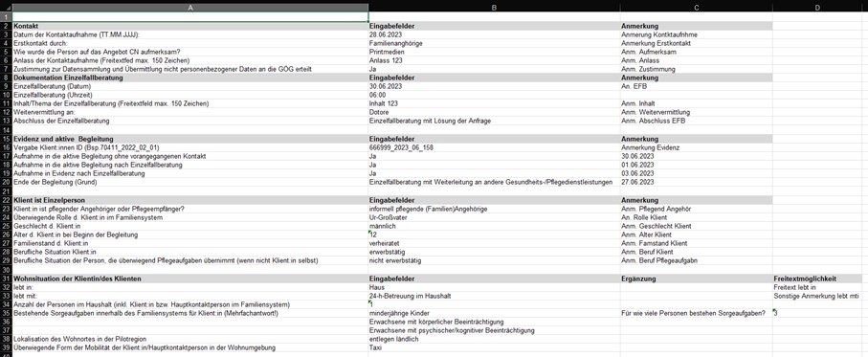Click the age value cell '12'
868x357 pixels.
pos(494,234)
